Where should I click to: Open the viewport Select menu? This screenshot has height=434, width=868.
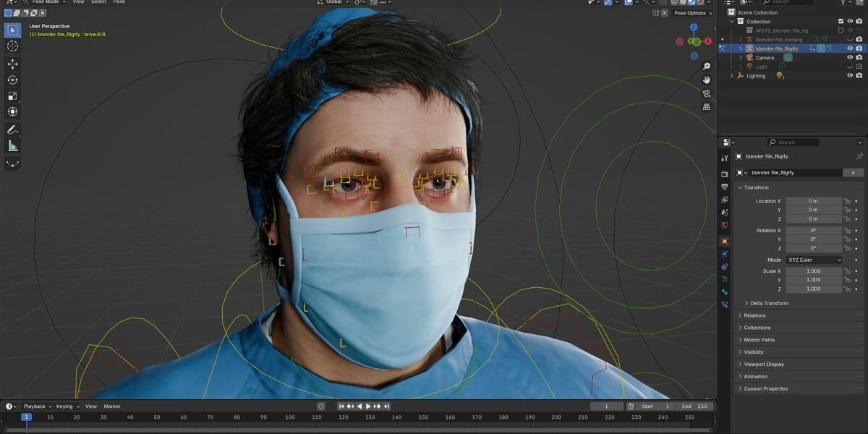[x=98, y=2]
